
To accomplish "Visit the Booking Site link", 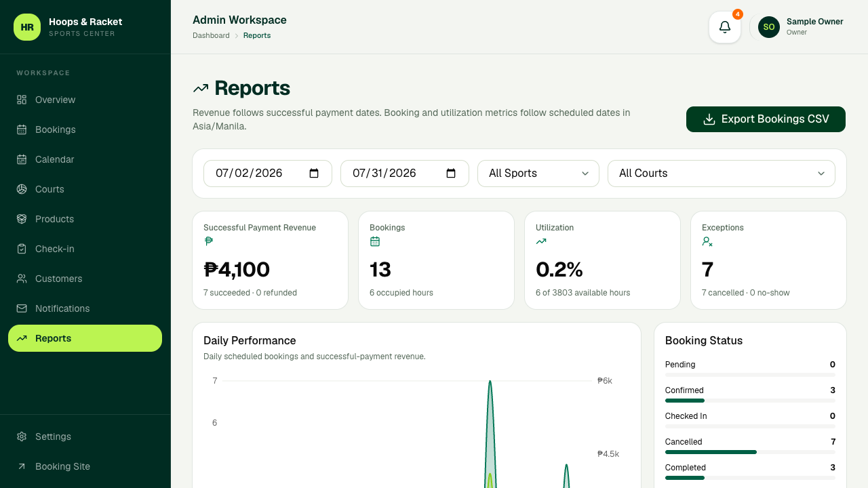I will (85, 466).
